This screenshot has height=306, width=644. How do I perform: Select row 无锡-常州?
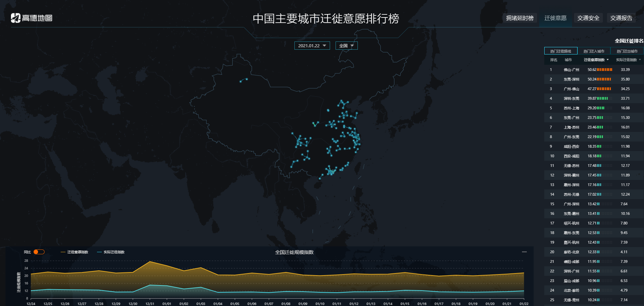594,300
